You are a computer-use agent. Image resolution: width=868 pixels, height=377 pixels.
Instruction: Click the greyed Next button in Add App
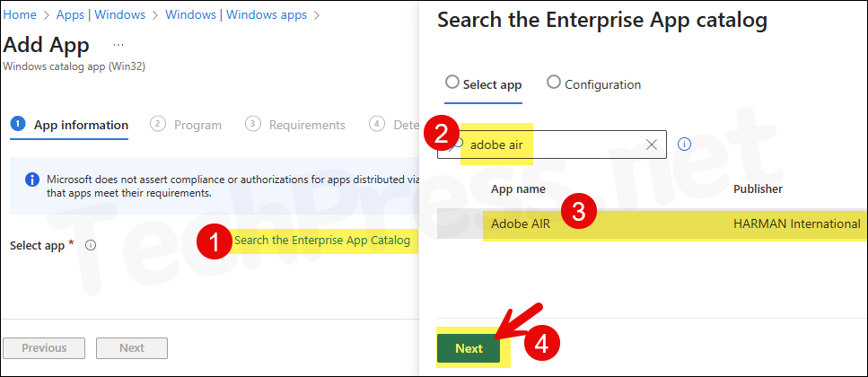(132, 348)
